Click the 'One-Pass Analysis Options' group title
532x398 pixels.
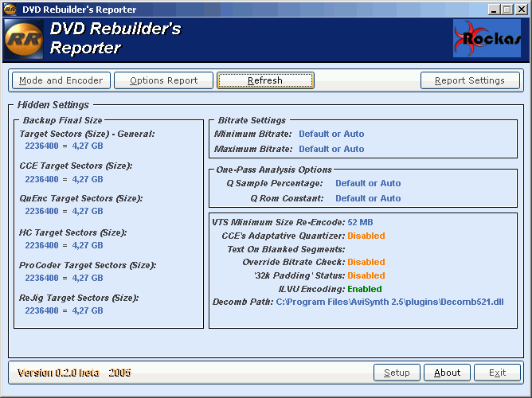pos(274,170)
